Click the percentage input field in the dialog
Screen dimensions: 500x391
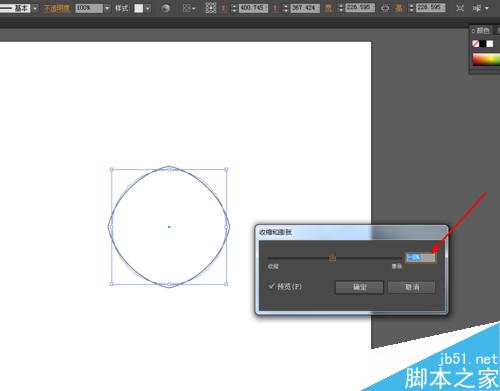click(x=420, y=257)
